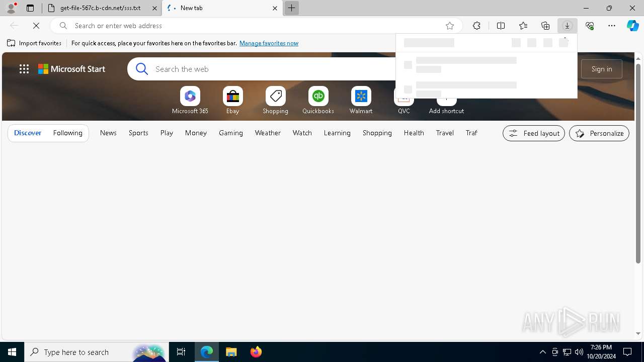Click the Sign in button
644x362 pixels.
tap(602, 69)
